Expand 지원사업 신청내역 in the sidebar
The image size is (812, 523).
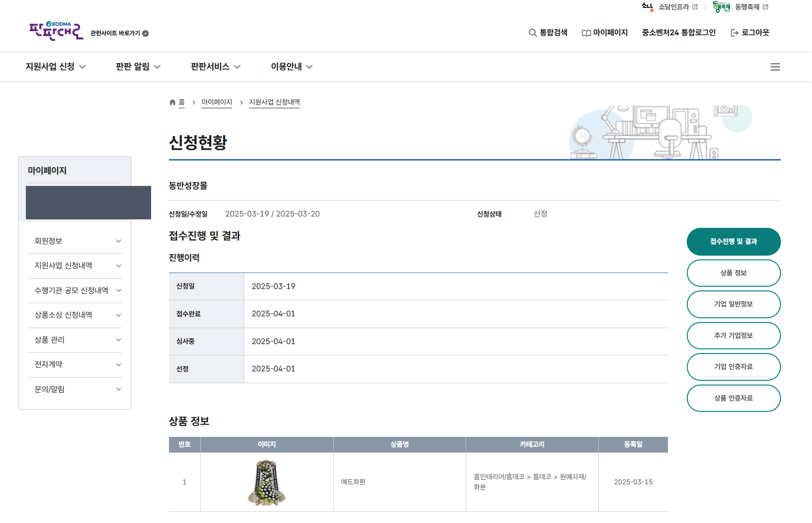[75, 266]
